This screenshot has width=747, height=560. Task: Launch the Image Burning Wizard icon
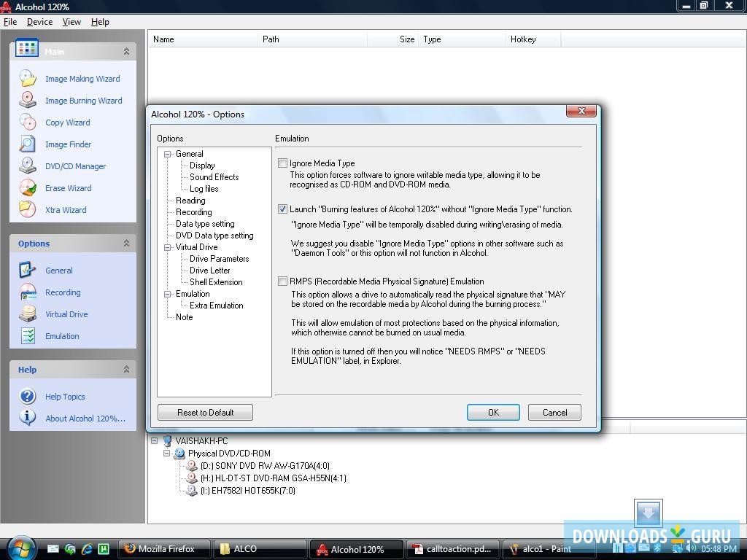click(28, 100)
